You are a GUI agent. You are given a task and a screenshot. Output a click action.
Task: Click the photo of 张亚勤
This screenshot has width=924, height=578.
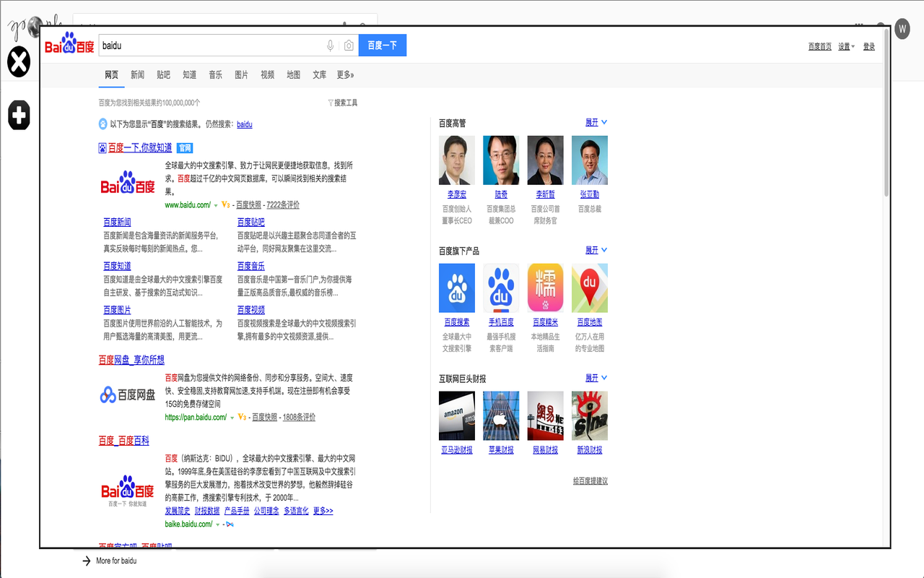[590, 160]
